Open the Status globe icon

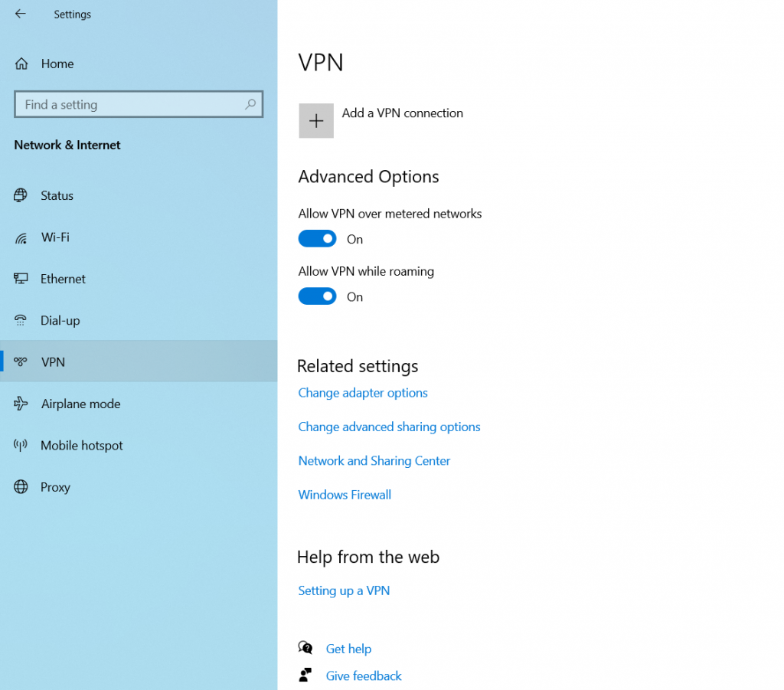[x=21, y=195]
